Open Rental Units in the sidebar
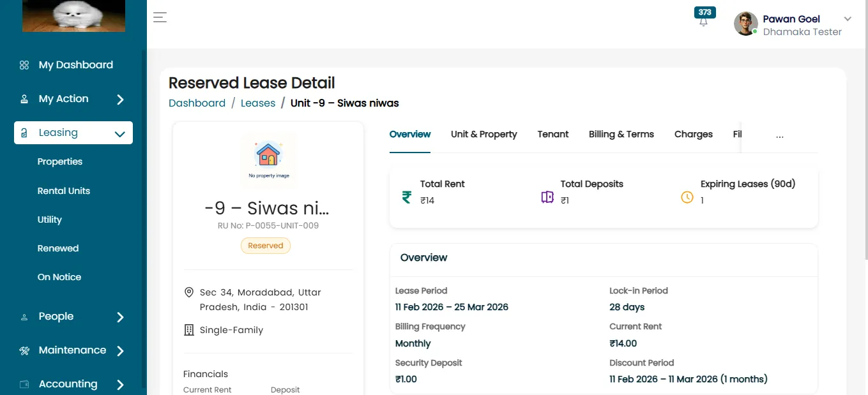Screen dimensions: 868x395 tap(64, 191)
